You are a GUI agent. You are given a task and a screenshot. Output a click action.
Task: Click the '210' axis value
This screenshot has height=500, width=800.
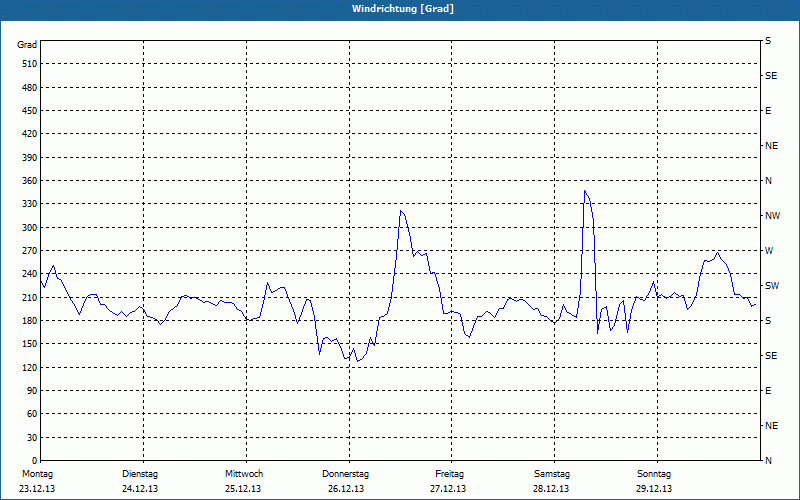[x=30, y=297]
